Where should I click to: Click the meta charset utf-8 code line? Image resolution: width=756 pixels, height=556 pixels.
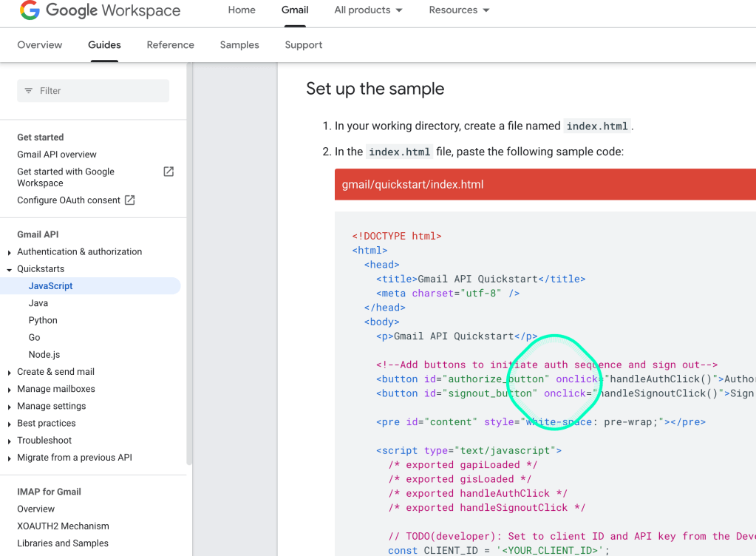447,294
